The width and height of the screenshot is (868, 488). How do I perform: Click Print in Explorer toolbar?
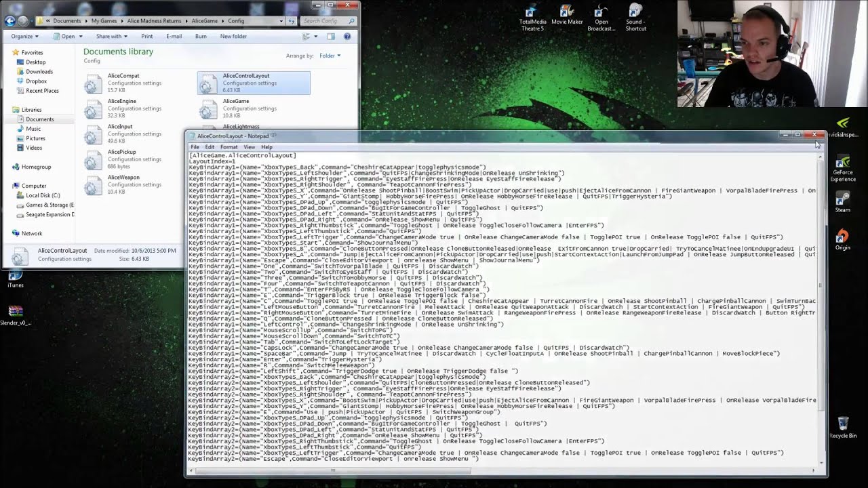click(x=146, y=37)
